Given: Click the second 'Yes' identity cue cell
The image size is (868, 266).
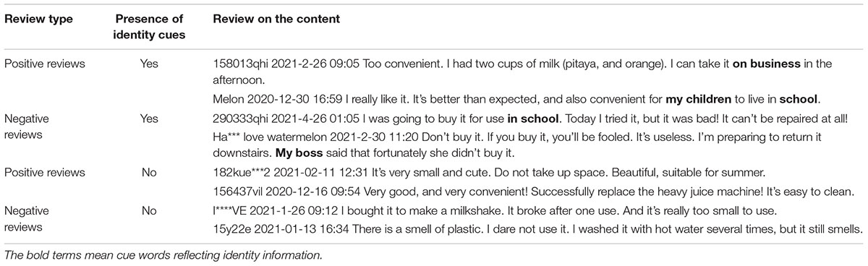Looking at the screenshot, I should [148, 119].
